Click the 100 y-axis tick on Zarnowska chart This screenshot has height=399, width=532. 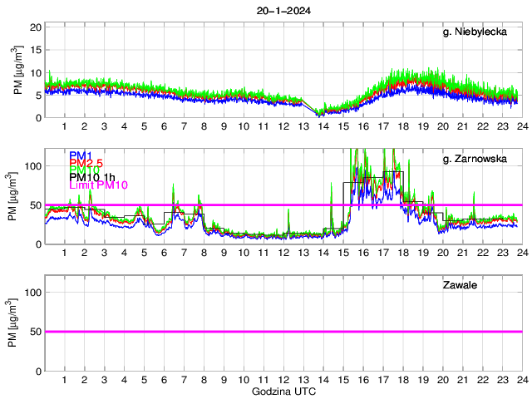tap(32, 165)
